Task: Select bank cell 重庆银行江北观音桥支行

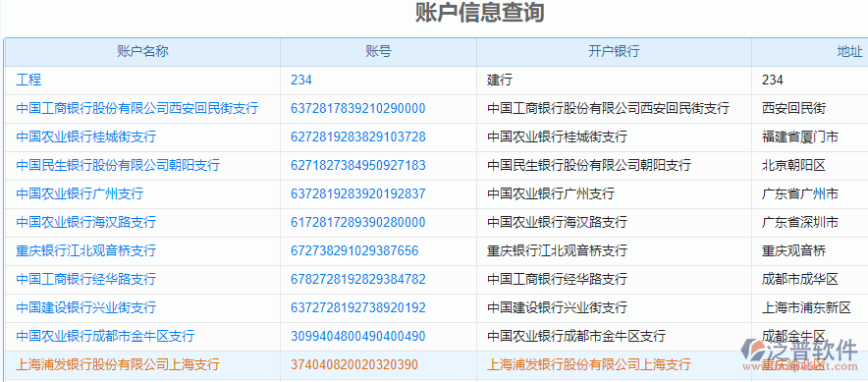Action: tap(614, 250)
